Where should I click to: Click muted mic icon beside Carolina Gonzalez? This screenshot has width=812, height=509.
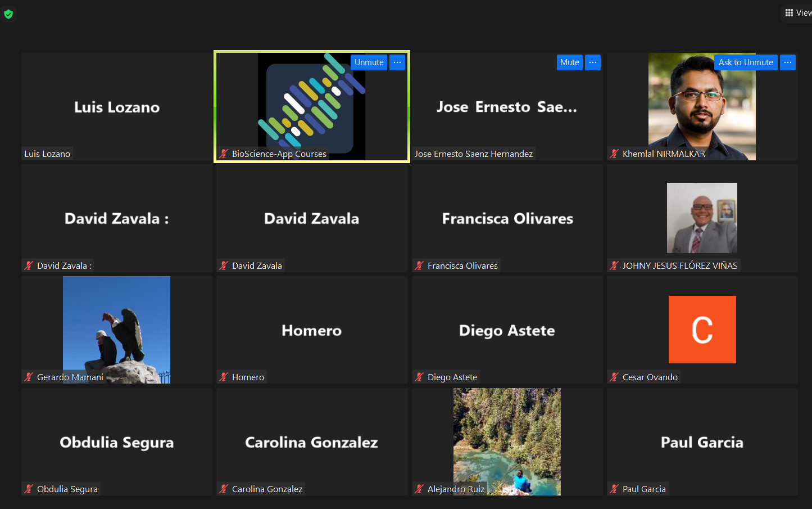[224, 489]
